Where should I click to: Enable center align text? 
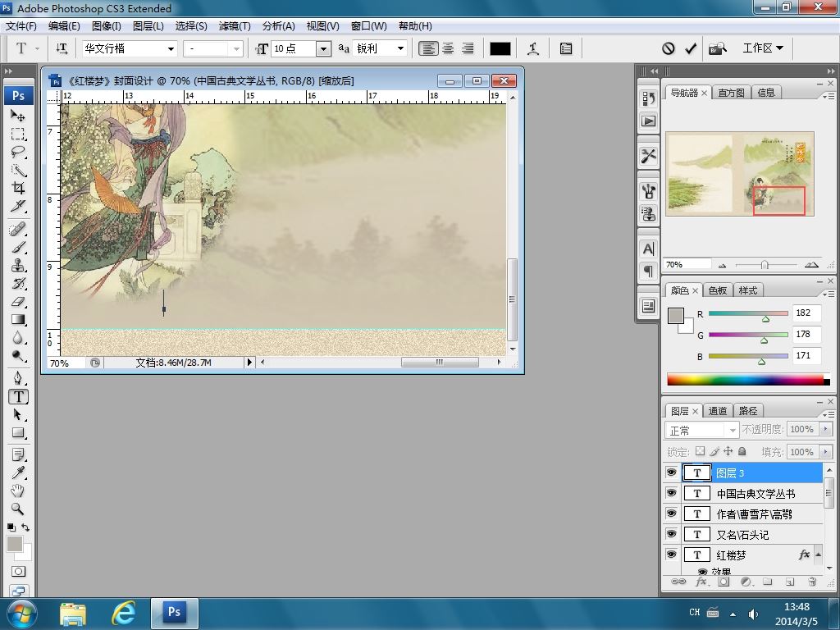tap(448, 48)
